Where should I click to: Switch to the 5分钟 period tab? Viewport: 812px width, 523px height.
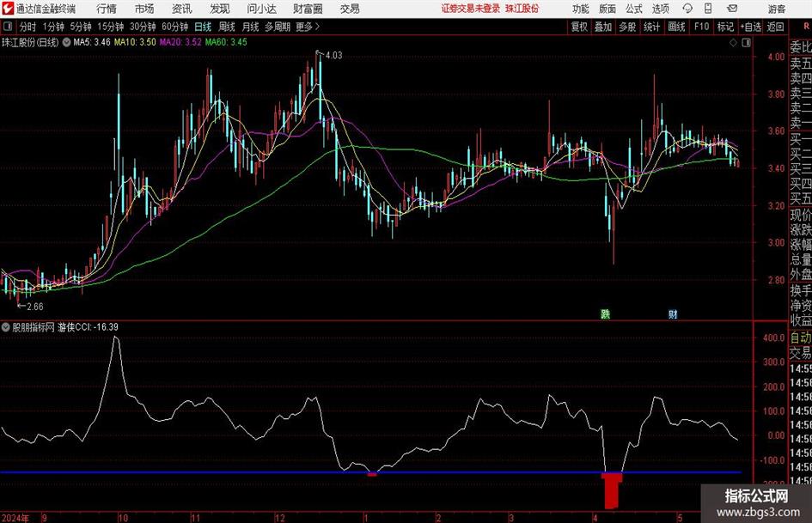[x=81, y=27]
